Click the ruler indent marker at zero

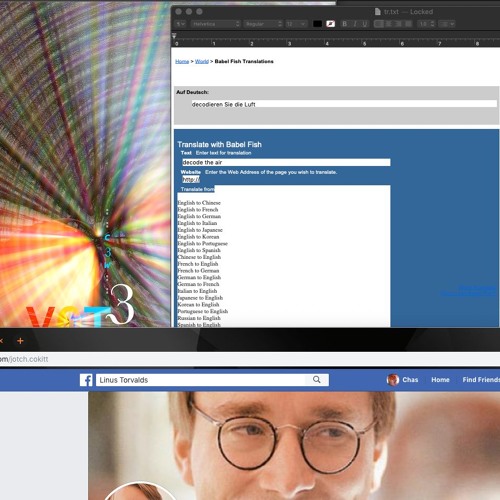click(x=174, y=36)
